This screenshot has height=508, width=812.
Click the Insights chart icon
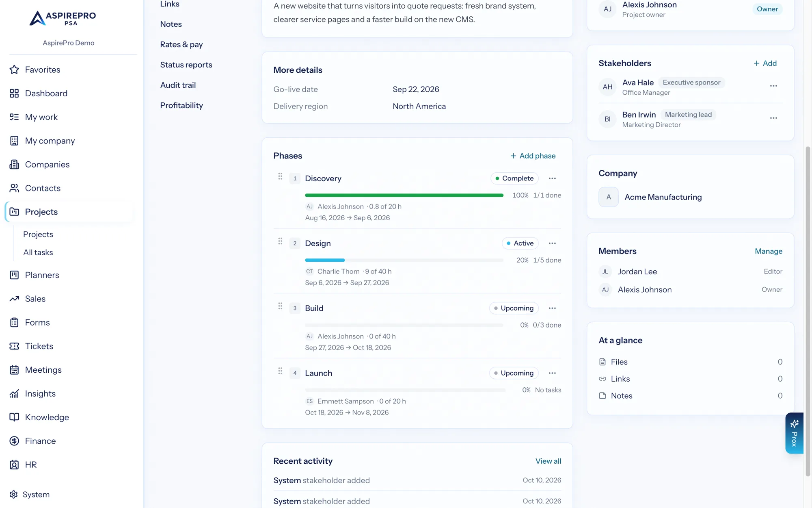point(14,393)
